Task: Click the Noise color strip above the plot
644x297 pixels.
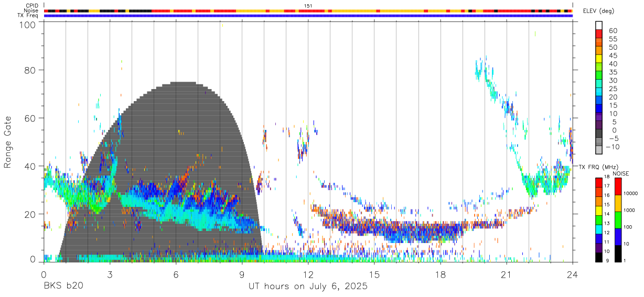Action: point(308,10)
